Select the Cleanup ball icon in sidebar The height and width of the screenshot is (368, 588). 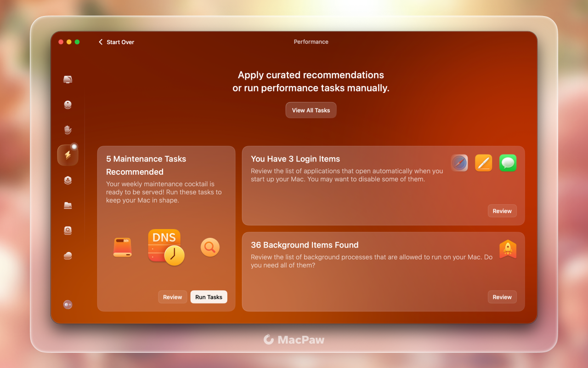tap(68, 105)
